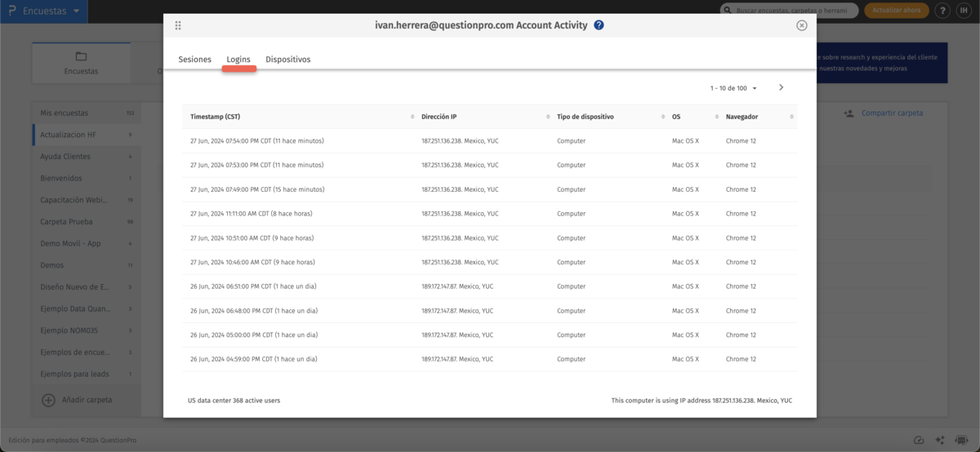This screenshot has height=452, width=980.
Task: Click the 04:59:00 PM CDT login timestamp
Action: point(253,359)
